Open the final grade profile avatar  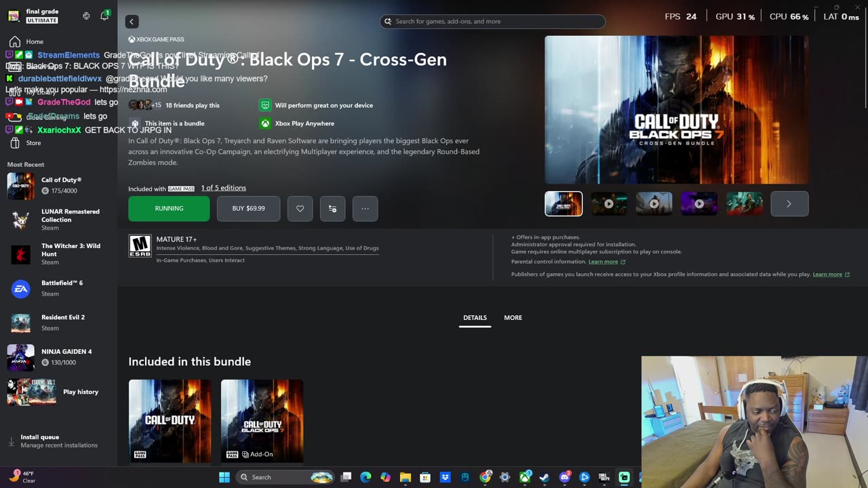click(x=14, y=16)
